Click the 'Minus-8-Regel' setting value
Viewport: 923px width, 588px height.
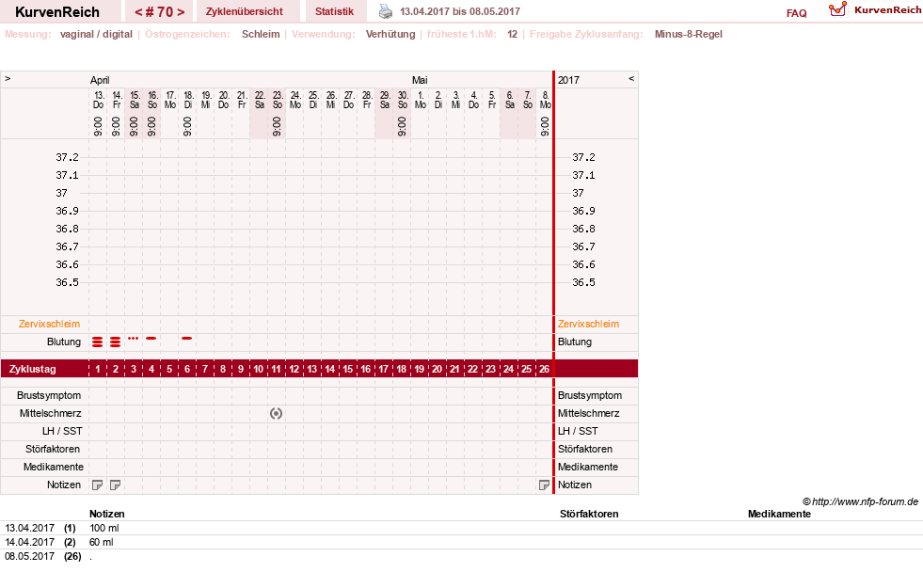[688, 34]
